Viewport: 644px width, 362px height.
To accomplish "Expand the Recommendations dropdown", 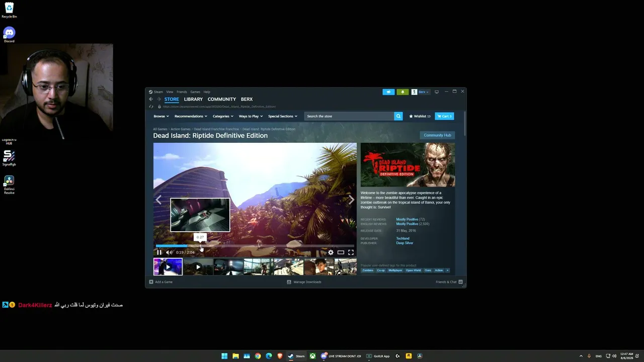I will click(191, 116).
